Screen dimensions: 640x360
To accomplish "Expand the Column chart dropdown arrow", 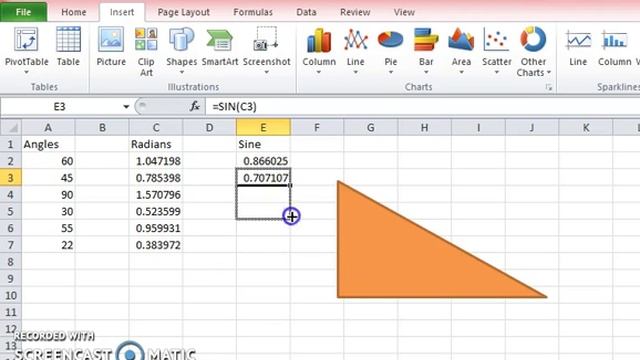I will pos(319,73).
